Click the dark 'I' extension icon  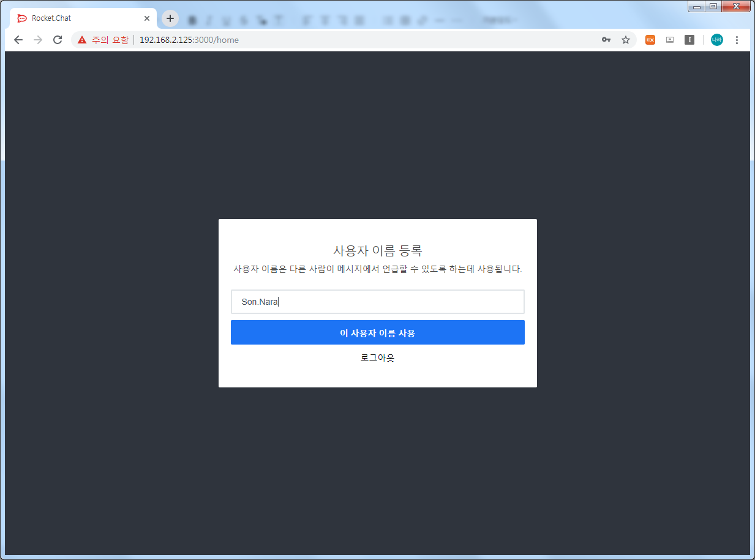click(689, 40)
